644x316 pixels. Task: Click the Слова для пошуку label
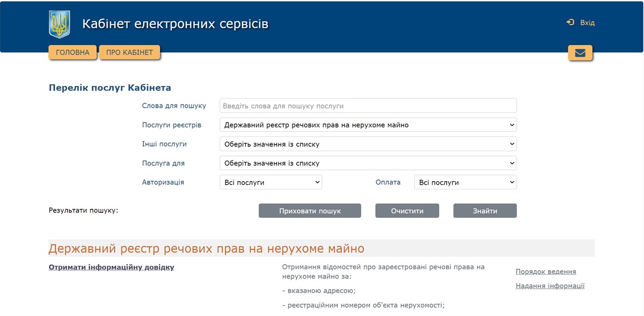[x=174, y=106]
